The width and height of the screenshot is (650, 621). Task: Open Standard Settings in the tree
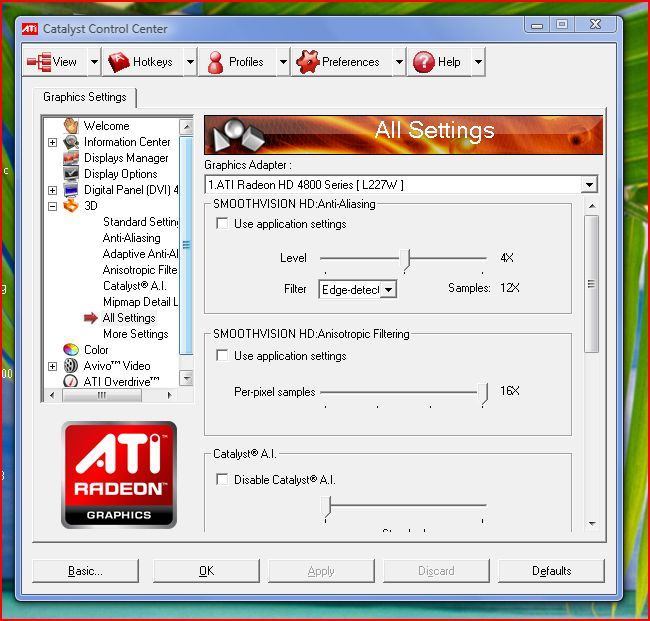point(141,222)
